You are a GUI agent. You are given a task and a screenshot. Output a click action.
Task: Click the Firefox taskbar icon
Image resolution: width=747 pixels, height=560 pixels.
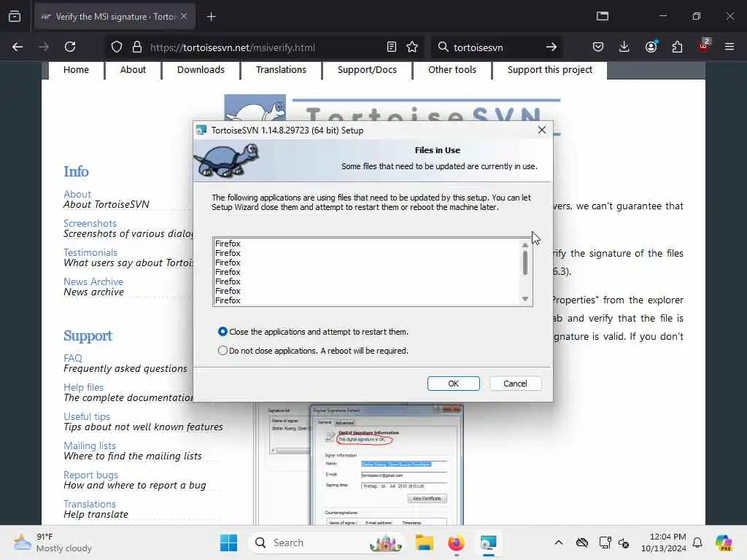coord(457,542)
